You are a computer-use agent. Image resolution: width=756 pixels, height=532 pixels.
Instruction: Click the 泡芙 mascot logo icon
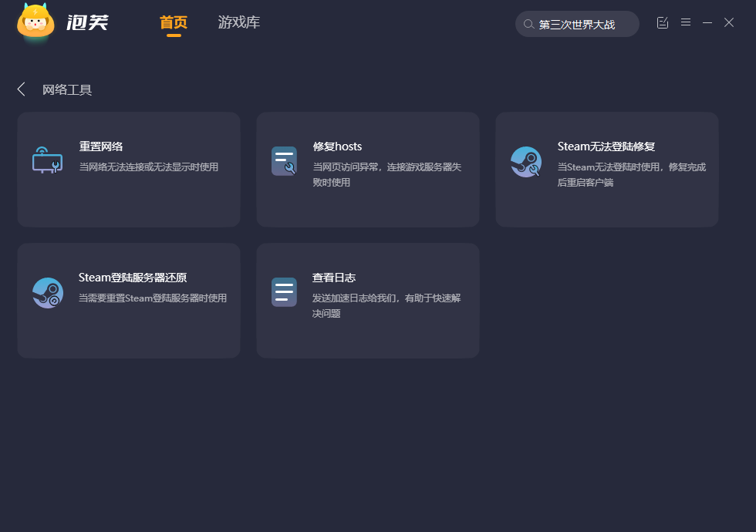point(35,22)
